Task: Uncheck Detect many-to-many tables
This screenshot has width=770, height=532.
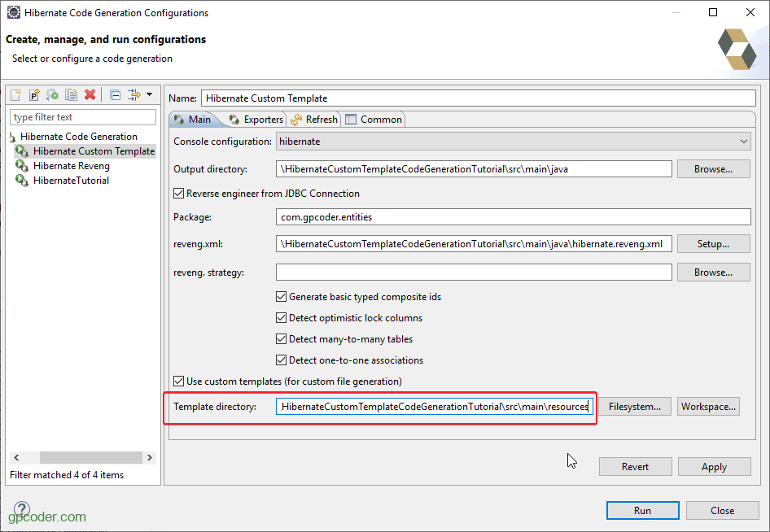Action: click(282, 338)
